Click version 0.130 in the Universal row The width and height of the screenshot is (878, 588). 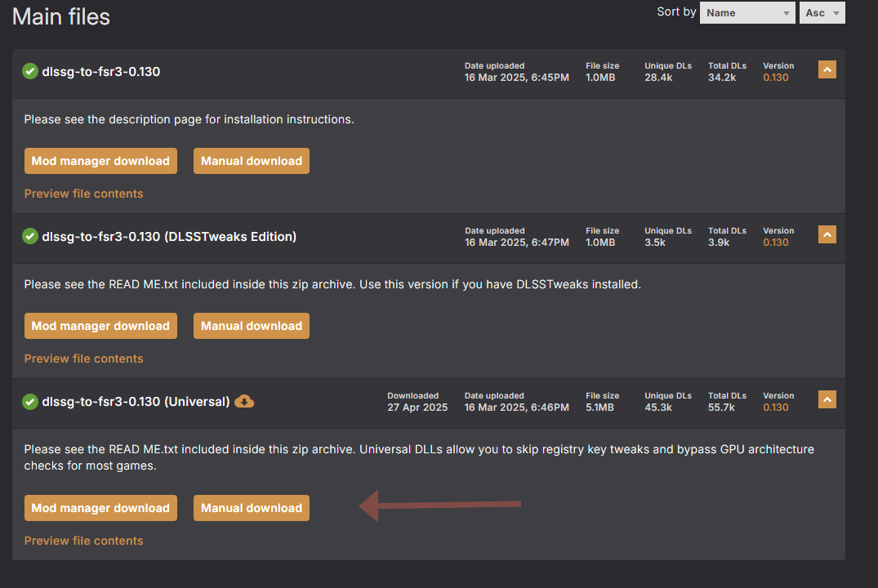click(x=776, y=408)
